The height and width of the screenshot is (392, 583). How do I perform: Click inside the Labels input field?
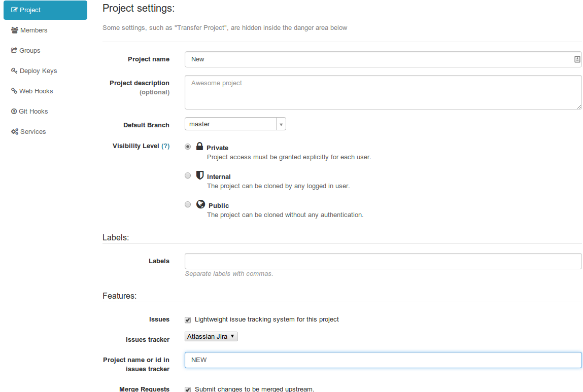pos(355,261)
